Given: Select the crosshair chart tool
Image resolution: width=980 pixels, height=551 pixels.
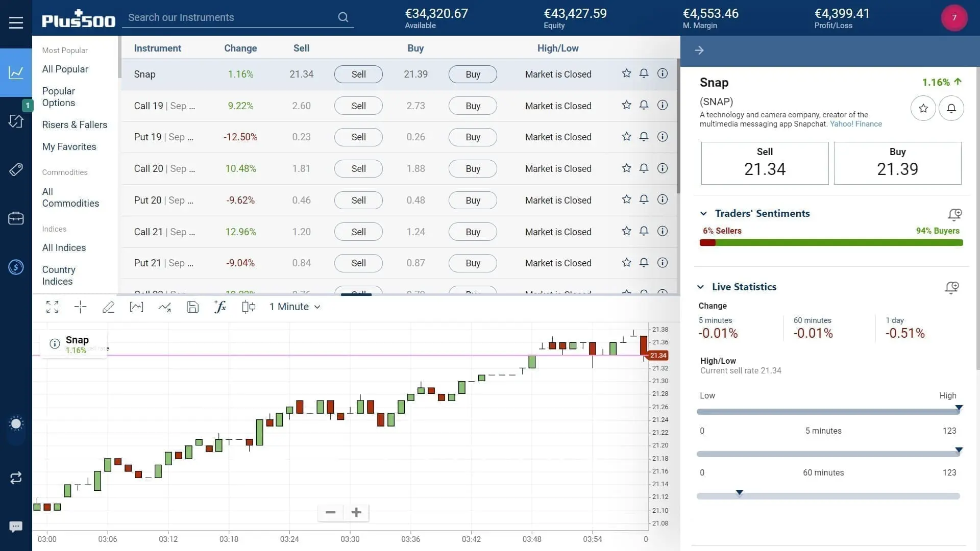Looking at the screenshot, I should tap(80, 307).
